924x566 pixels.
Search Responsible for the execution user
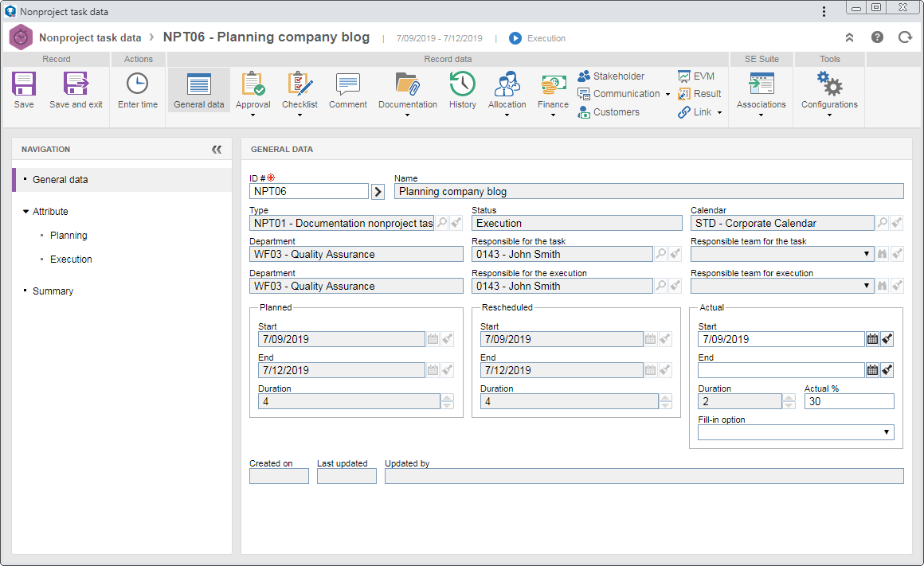(x=661, y=286)
